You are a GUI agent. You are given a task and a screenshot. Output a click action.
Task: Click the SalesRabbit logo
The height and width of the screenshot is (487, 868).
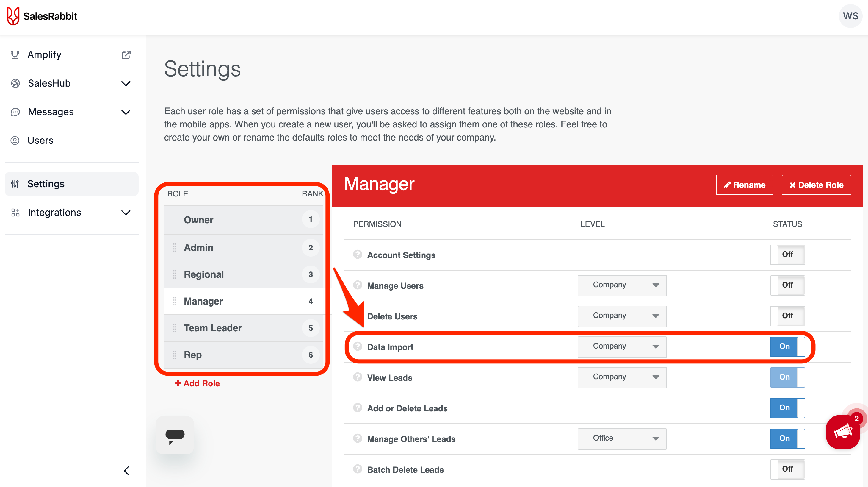tap(42, 16)
